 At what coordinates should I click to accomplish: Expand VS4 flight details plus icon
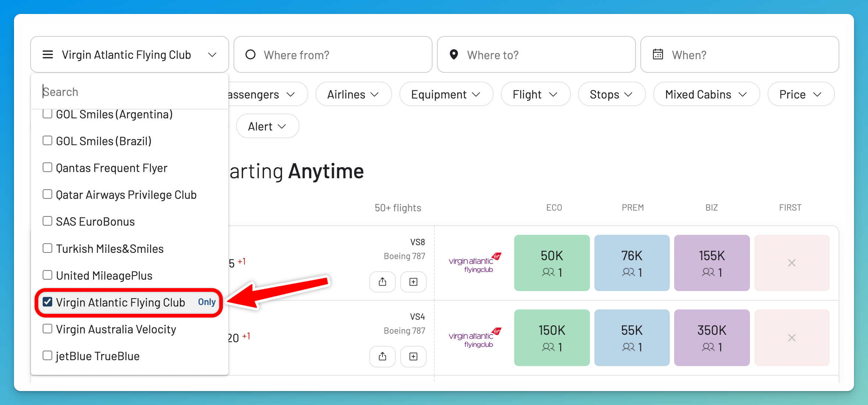tap(413, 356)
